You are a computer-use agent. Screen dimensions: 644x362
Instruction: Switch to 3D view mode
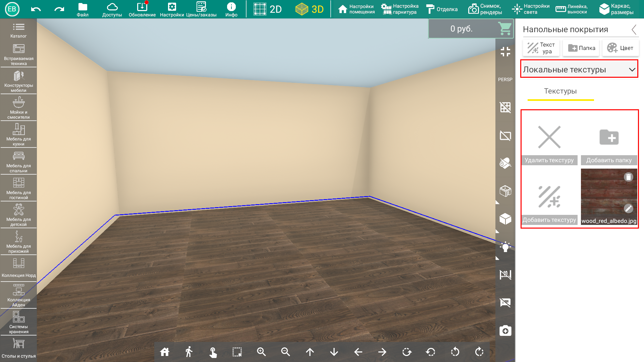tap(310, 9)
